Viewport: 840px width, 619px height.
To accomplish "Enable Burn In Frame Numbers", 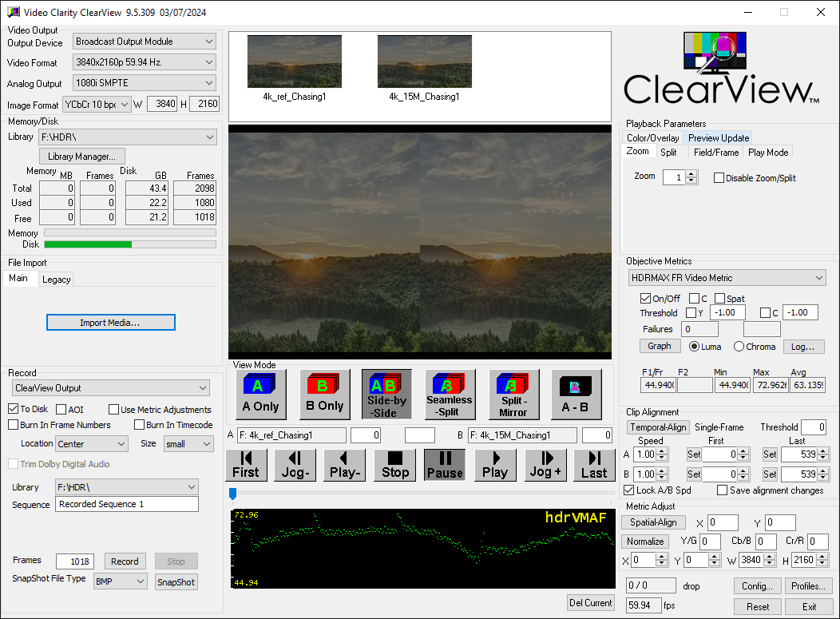I will (14, 424).
